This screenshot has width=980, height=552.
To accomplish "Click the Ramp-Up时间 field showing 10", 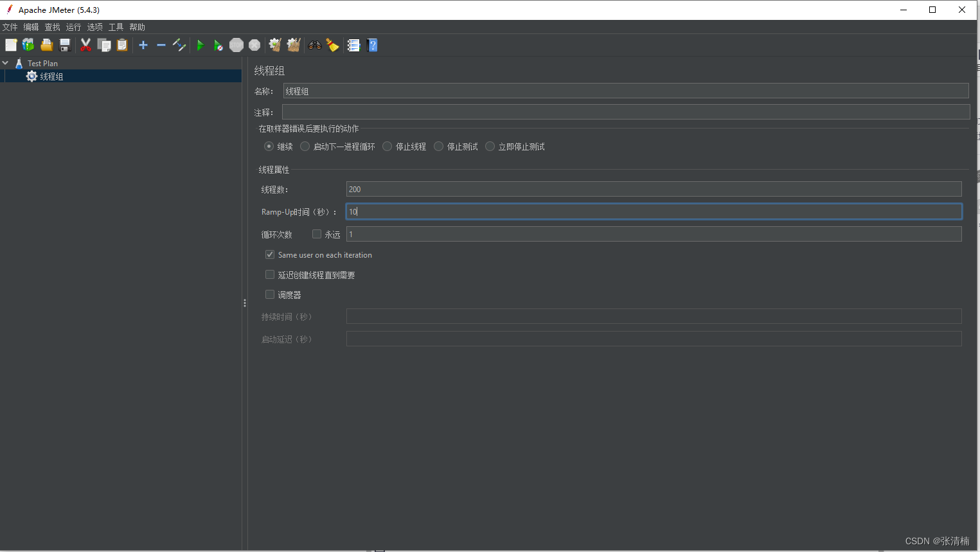I will pyautogui.click(x=654, y=211).
